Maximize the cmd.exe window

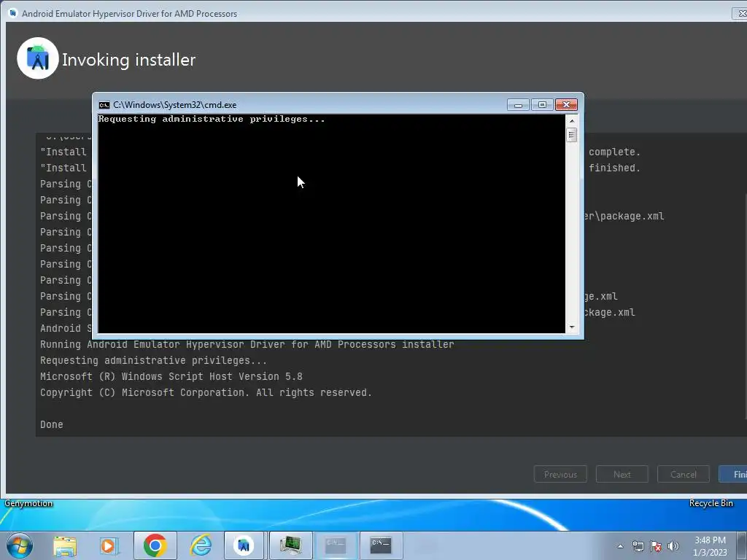pyautogui.click(x=542, y=105)
